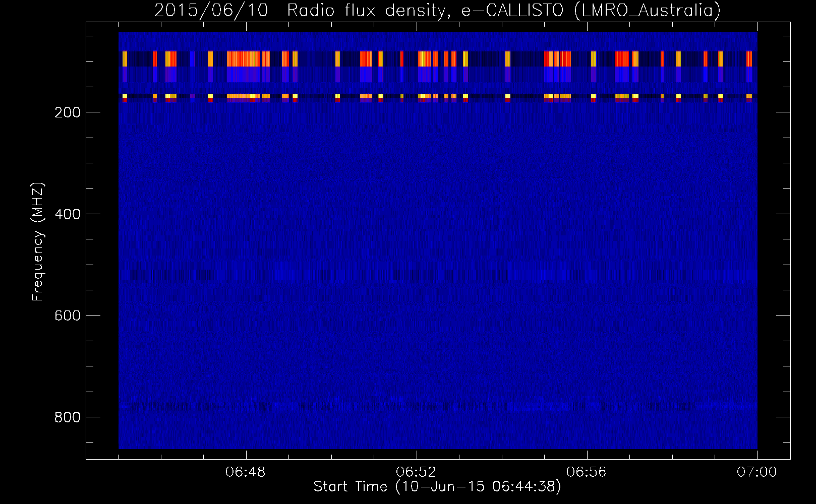Click the 'Frequency (MHZ)' y-axis label
Image resolution: width=816 pixels, height=504 pixels.
coord(38,242)
